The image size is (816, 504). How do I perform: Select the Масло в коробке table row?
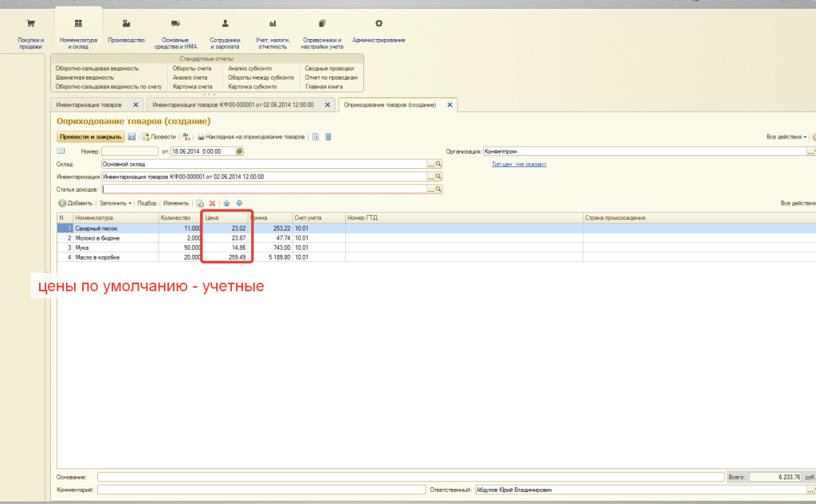pos(436,257)
